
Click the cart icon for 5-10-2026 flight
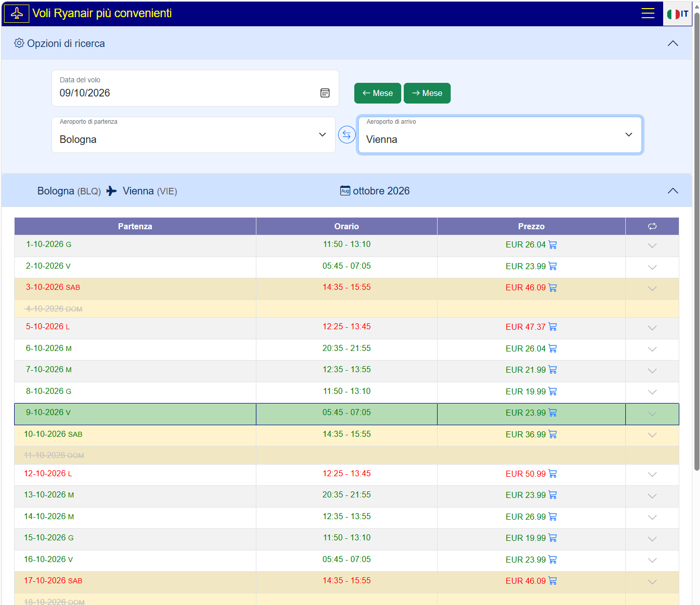click(553, 327)
